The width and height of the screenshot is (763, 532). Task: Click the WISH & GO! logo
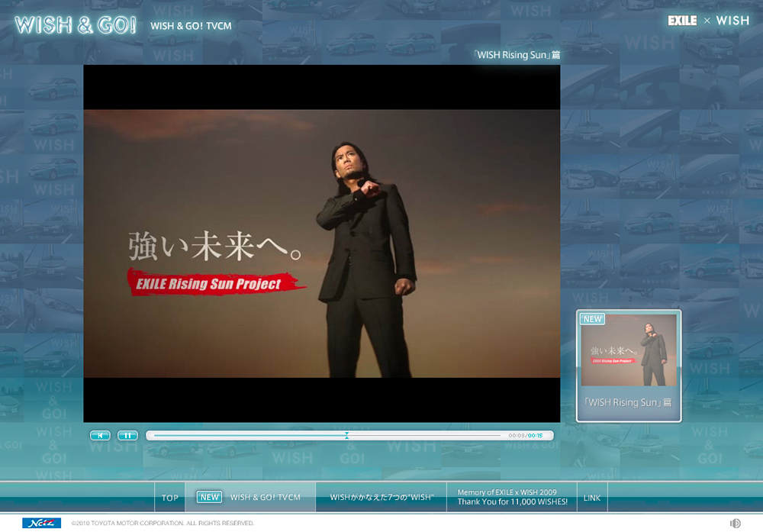pyautogui.click(x=76, y=25)
